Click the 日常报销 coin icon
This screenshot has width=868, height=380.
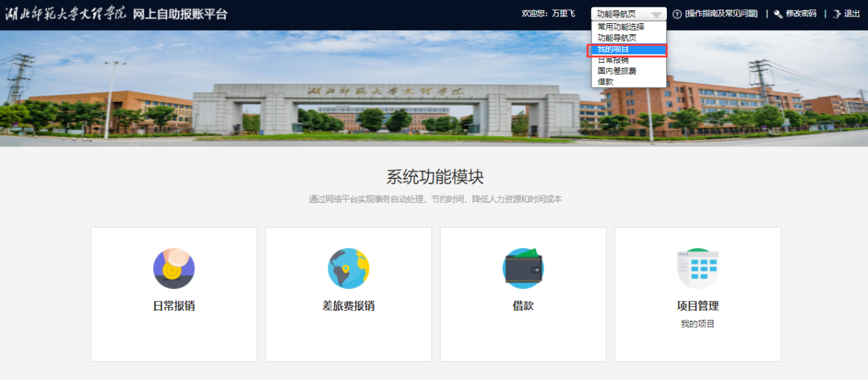(x=174, y=269)
